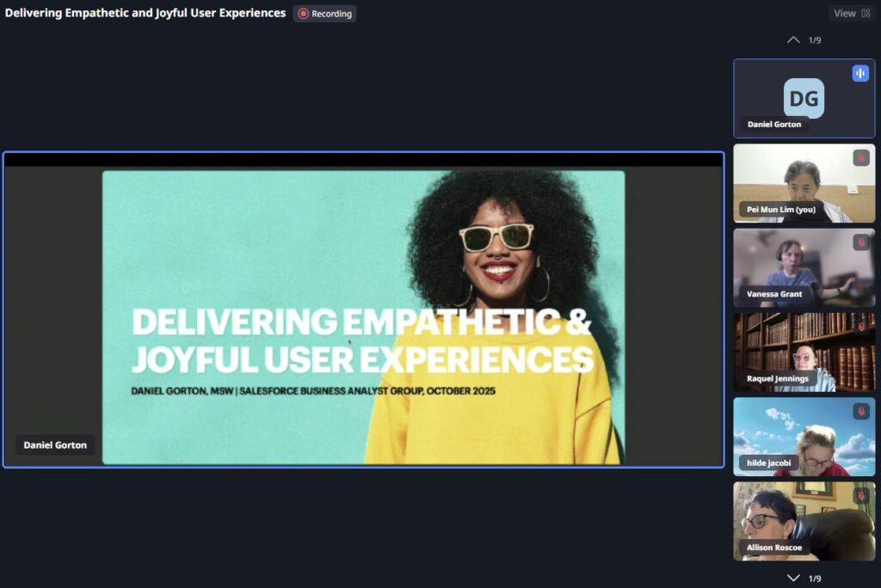Click the muted mic icon on Raquel Jennings' tile
Screen dimensions: 881x588
(860, 327)
